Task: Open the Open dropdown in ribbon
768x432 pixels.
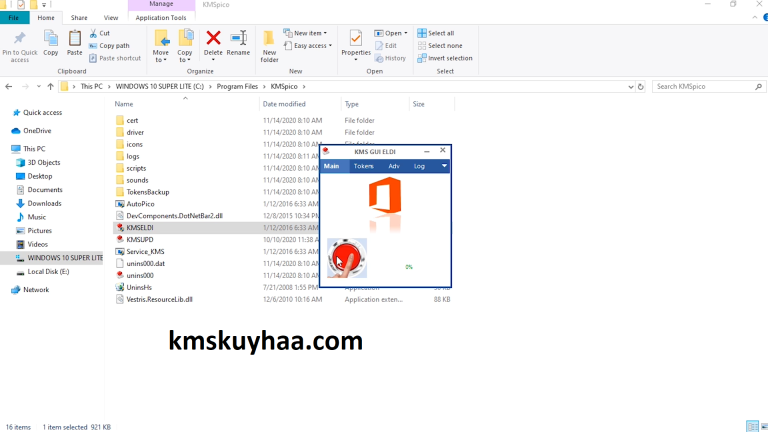Action: click(391, 33)
